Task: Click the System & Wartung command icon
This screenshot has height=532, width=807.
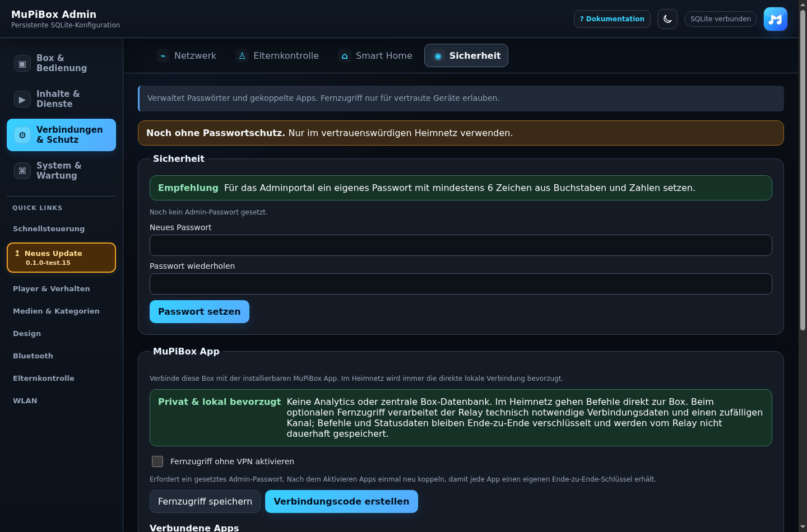Action: [x=22, y=171]
